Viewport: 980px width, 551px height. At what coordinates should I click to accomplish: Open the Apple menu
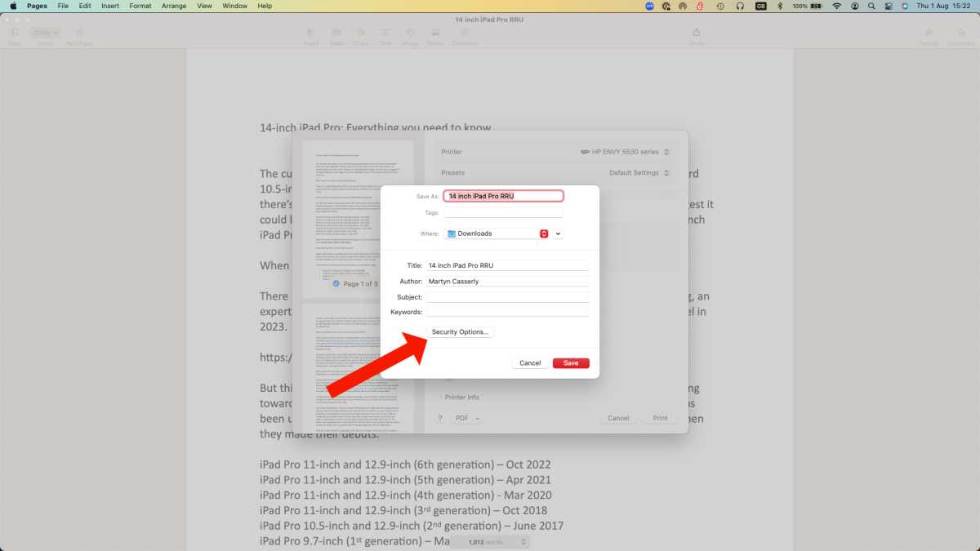[13, 6]
